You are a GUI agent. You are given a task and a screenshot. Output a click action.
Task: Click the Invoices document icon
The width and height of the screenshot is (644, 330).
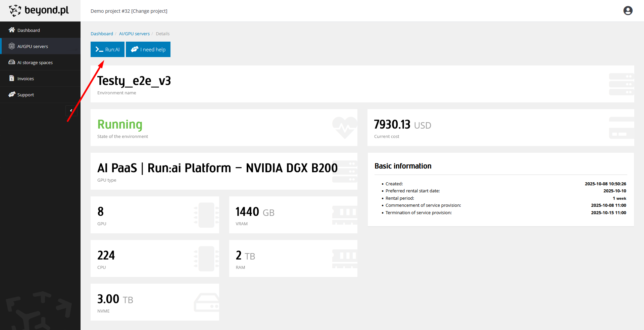[12, 78]
